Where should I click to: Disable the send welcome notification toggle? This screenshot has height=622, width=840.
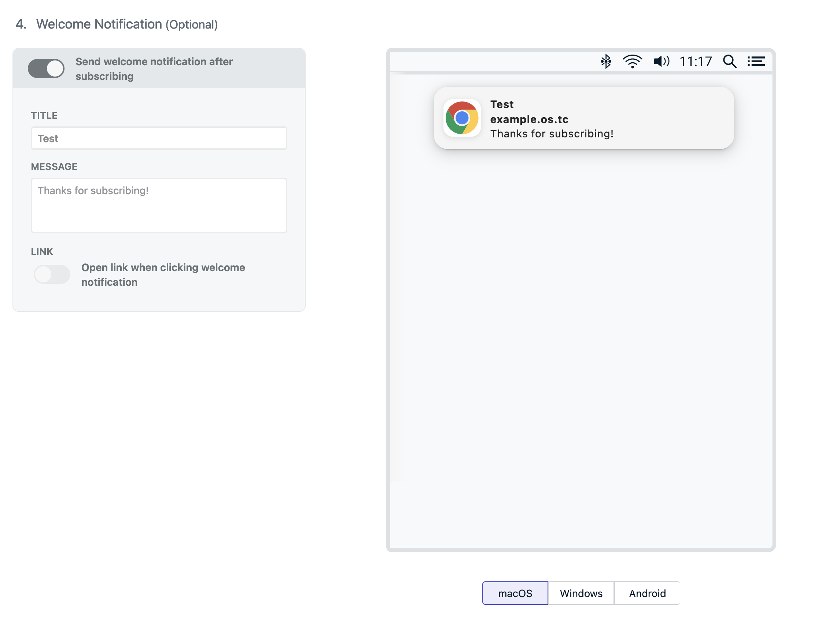(x=46, y=69)
